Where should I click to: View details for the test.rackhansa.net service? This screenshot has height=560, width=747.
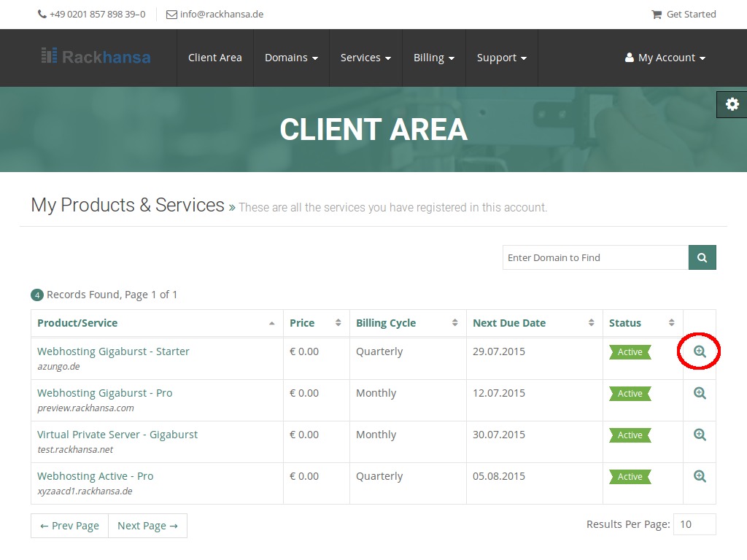pyautogui.click(x=700, y=435)
